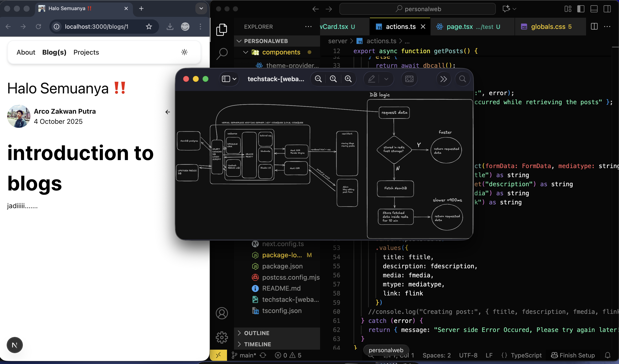Toggle VS Code primary sidebar layout
Screen dimensions: 619x364
click(581, 9)
